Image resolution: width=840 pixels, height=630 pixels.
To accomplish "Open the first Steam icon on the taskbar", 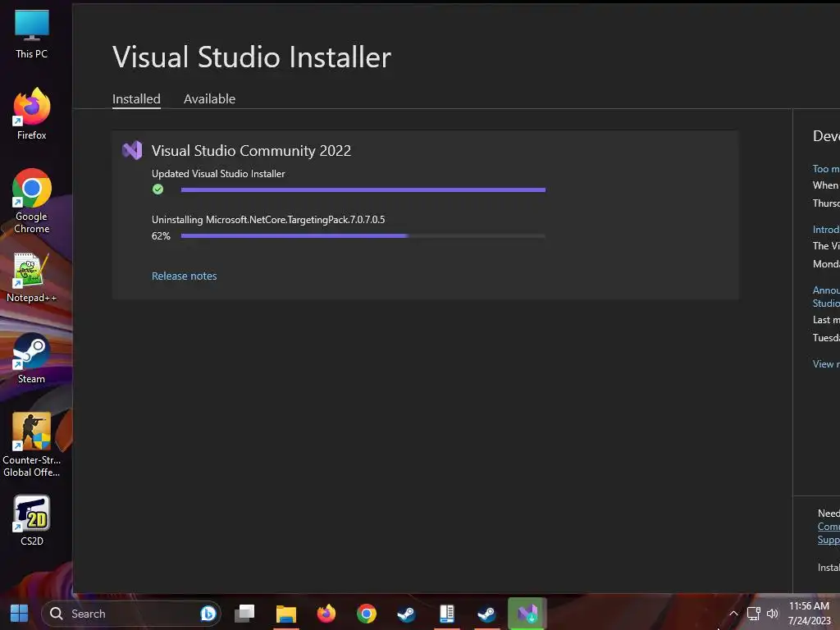I will (x=407, y=614).
